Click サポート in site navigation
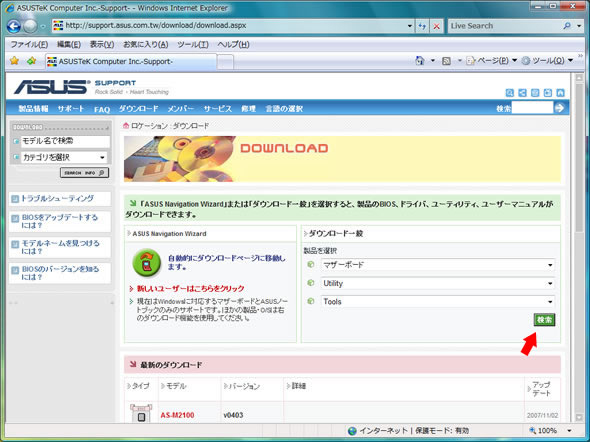This screenshot has height=442, width=590. click(x=71, y=109)
